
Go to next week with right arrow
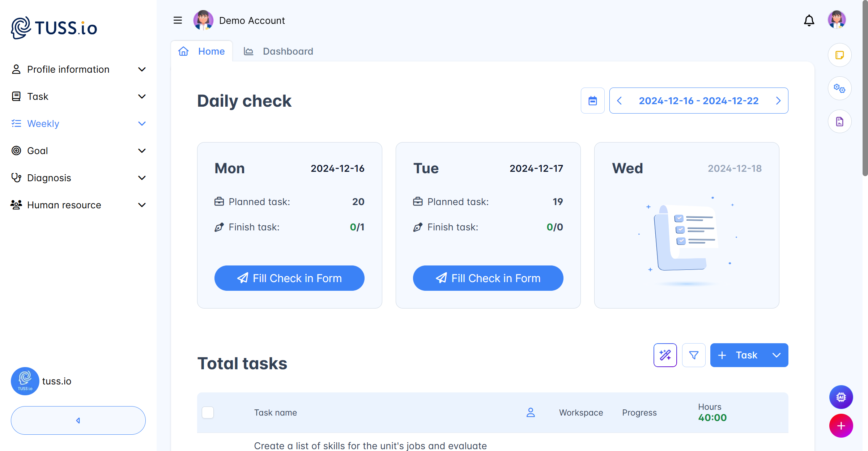coord(778,101)
